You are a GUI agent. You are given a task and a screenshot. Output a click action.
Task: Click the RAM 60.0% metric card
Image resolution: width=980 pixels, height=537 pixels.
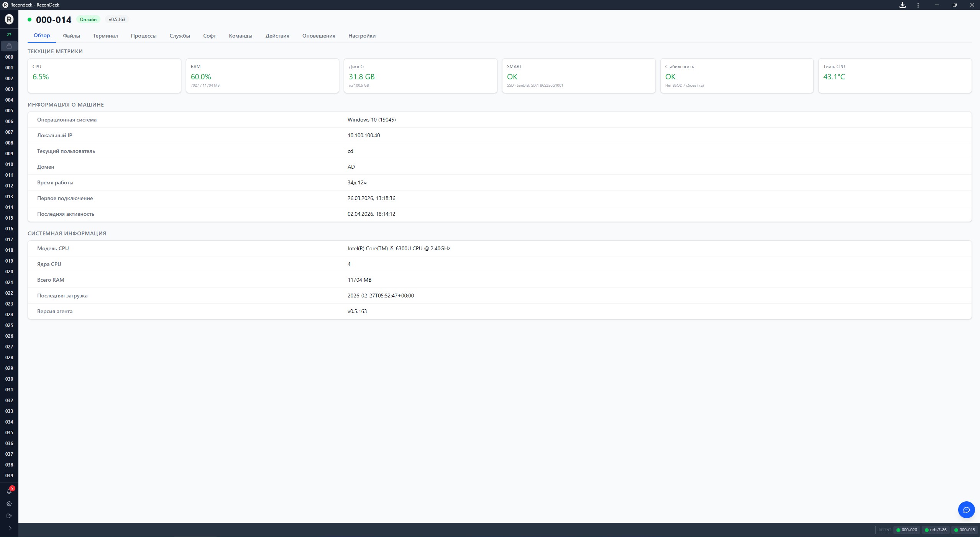point(262,76)
